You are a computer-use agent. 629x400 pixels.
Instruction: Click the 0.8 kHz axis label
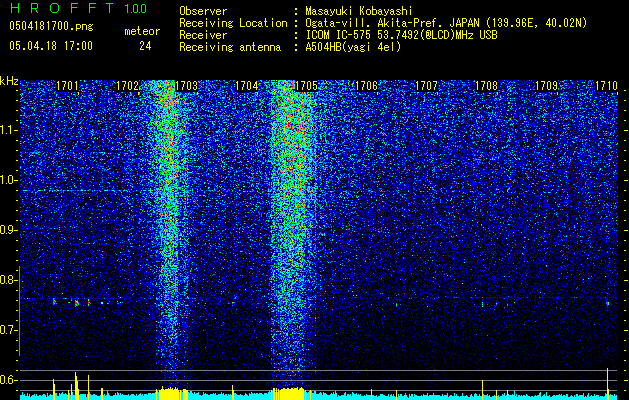(x=9, y=280)
